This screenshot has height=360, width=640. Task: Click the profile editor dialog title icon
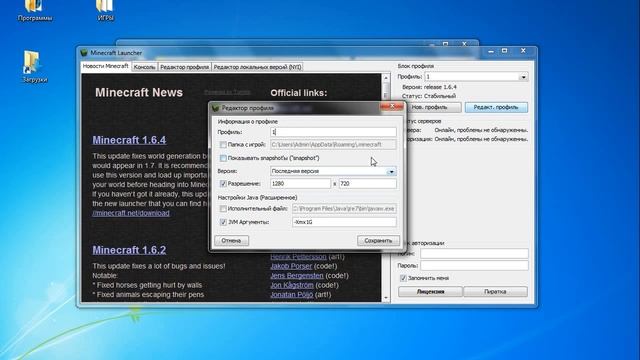pos(215,108)
